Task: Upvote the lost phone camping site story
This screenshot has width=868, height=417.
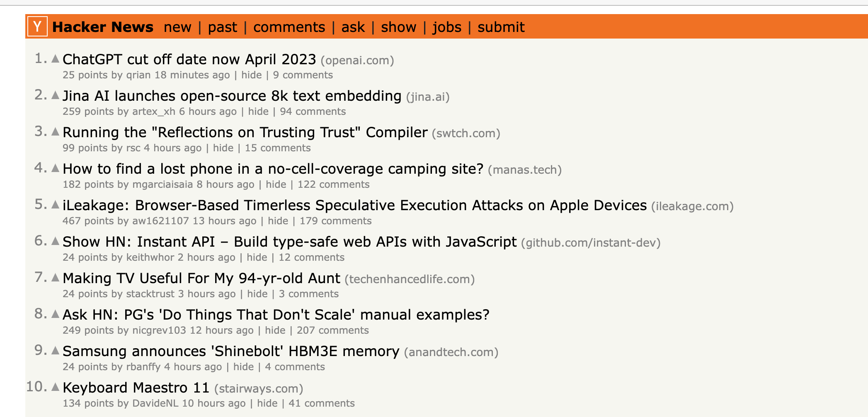Action: coord(55,168)
